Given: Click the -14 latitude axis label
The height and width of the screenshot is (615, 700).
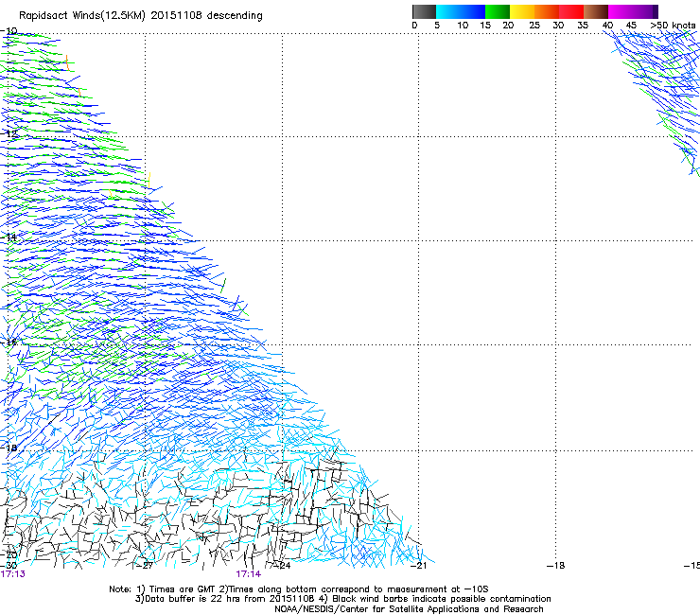Looking at the screenshot, I should (x=9, y=237).
